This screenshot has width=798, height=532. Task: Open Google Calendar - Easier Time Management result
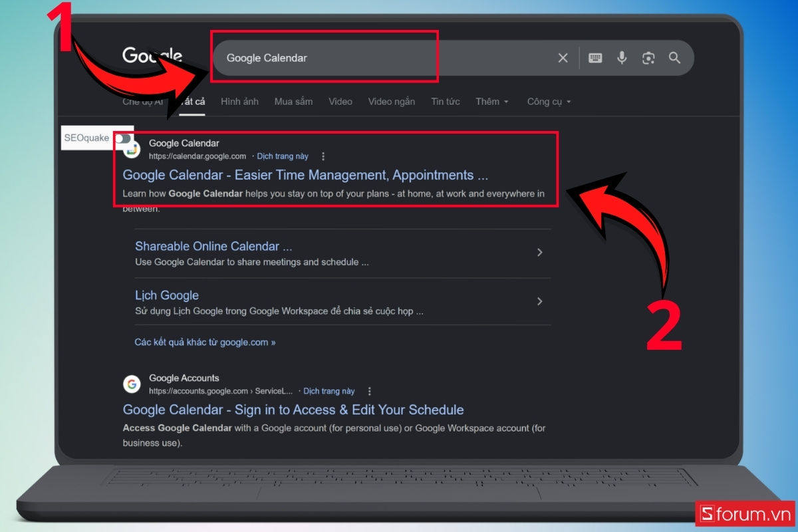(305, 176)
